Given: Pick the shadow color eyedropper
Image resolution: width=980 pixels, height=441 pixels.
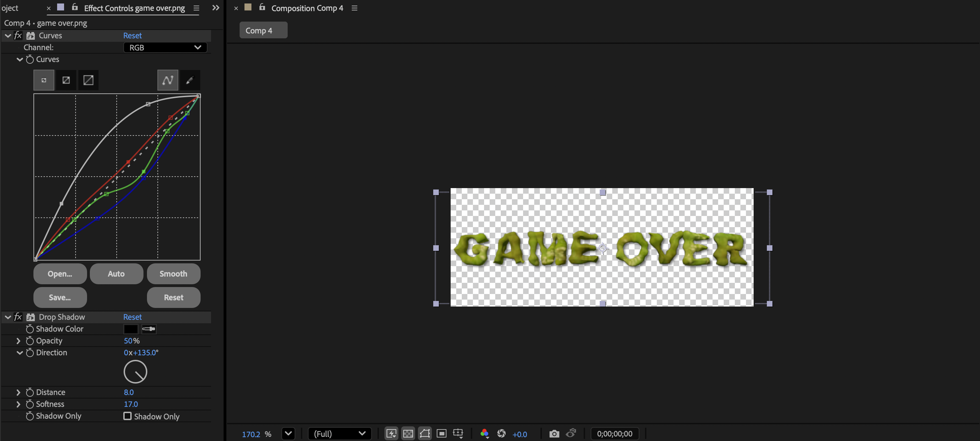Looking at the screenshot, I should tap(149, 329).
